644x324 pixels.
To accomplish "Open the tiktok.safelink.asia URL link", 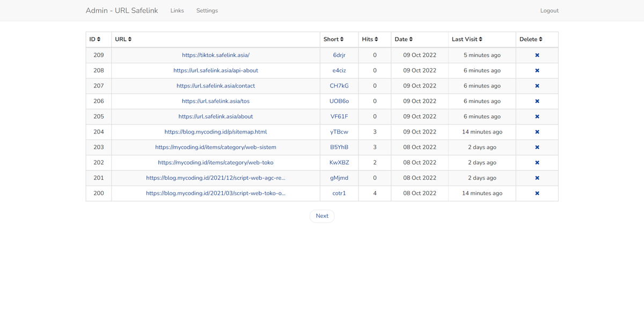I will (216, 55).
